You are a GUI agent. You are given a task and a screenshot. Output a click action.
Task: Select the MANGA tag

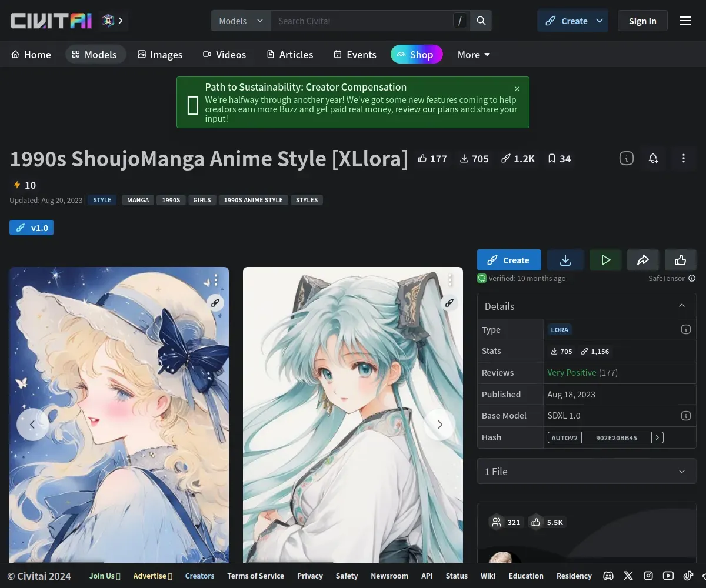coord(138,200)
